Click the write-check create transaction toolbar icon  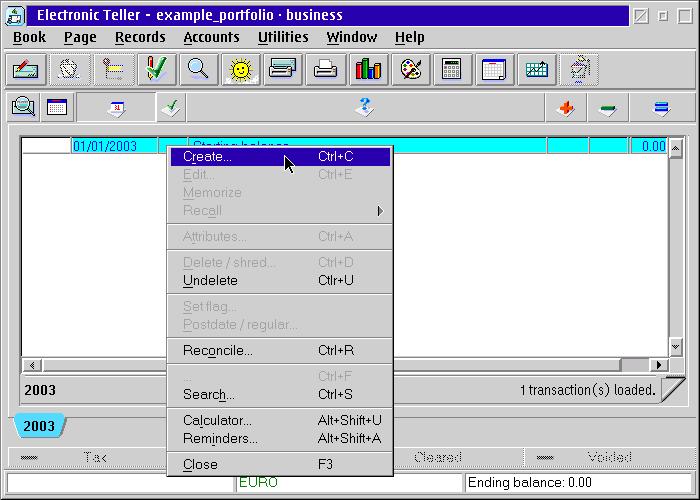[26, 70]
